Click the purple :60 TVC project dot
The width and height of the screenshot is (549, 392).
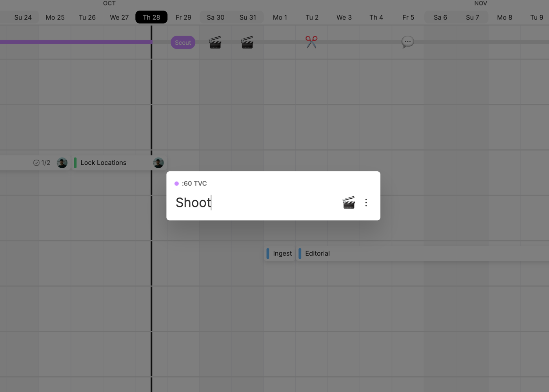[x=176, y=183]
